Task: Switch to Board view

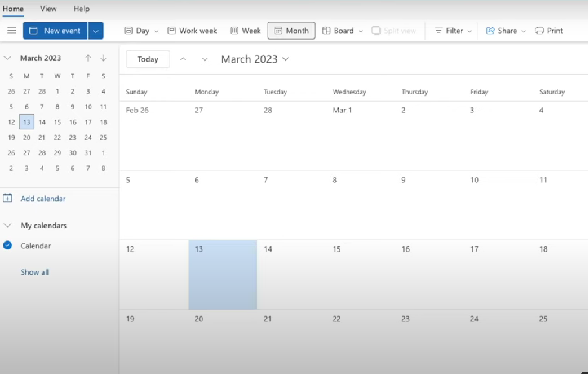Action: pyautogui.click(x=338, y=31)
